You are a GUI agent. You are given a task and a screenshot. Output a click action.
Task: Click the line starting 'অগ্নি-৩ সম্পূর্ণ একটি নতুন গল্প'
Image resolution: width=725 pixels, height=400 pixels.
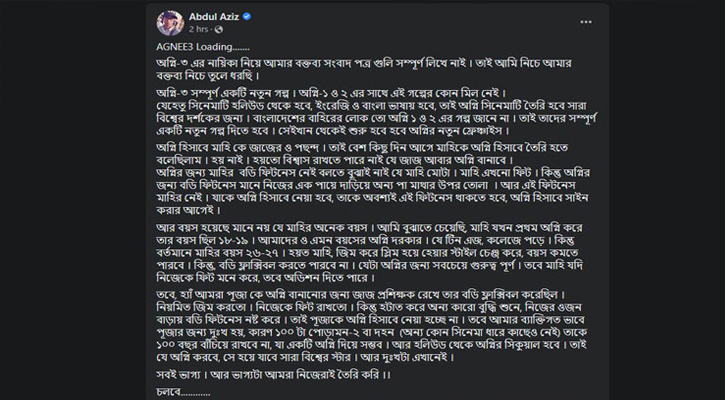click(300, 93)
